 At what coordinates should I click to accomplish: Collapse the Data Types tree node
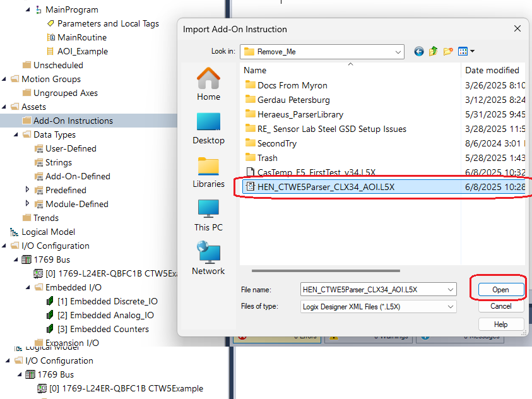16,134
